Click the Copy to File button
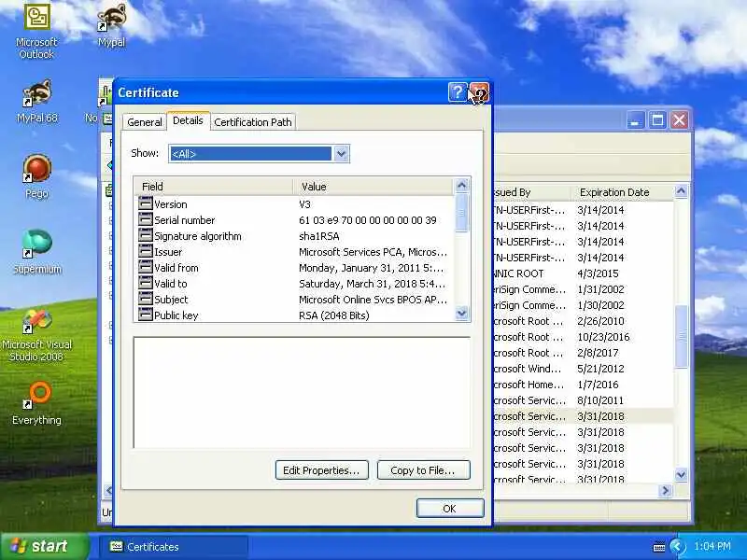 click(424, 470)
